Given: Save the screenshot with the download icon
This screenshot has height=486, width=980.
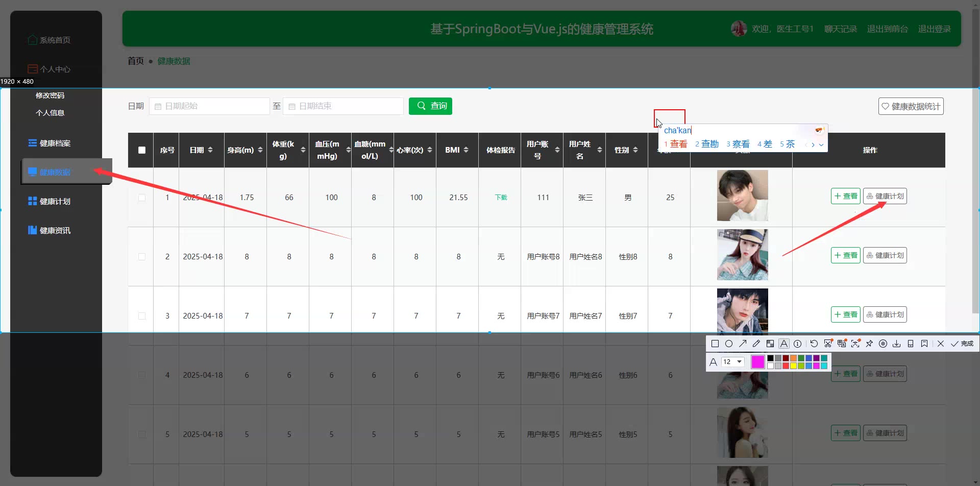Looking at the screenshot, I should click(897, 344).
